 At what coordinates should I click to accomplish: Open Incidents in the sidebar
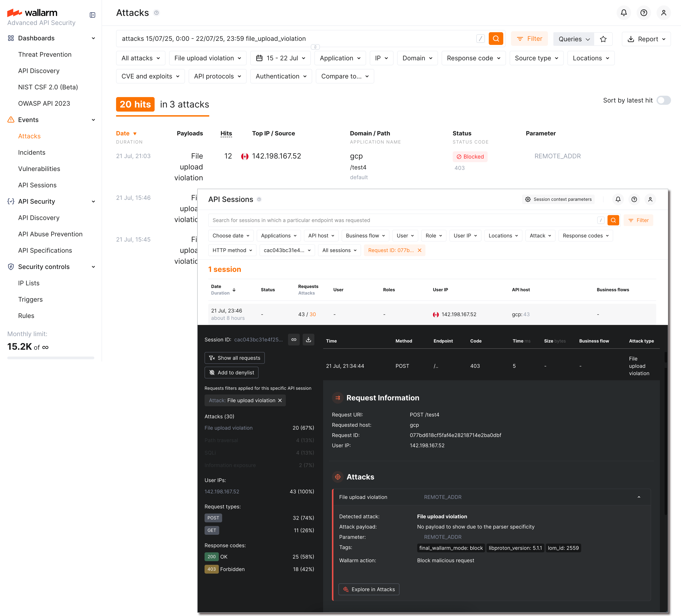coord(32,152)
